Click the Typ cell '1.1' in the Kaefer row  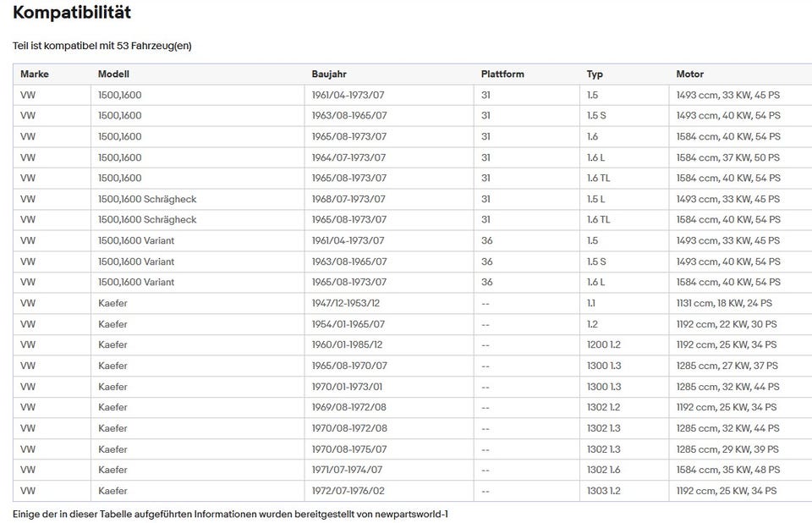(591, 303)
